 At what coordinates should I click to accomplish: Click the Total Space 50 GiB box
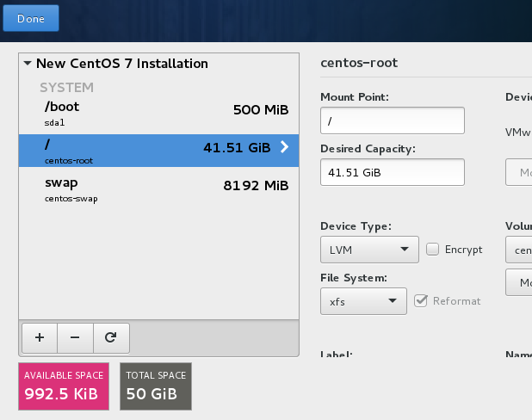pyautogui.click(x=156, y=386)
